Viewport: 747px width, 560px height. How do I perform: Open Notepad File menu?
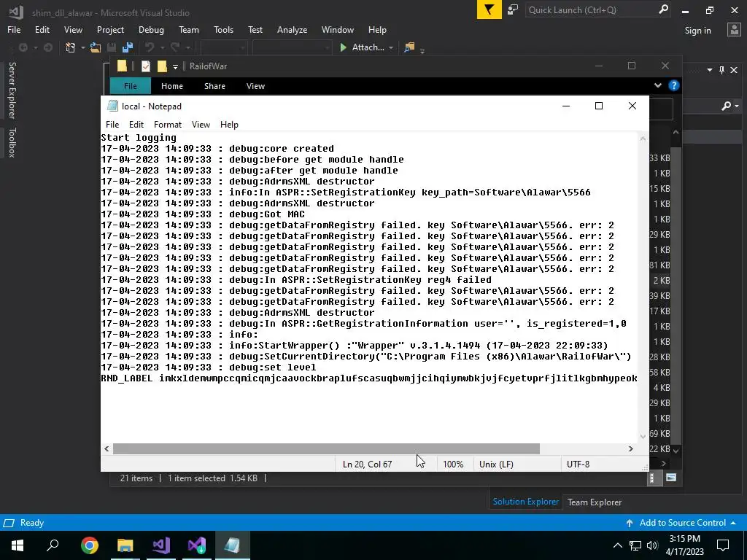(x=112, y=124)
